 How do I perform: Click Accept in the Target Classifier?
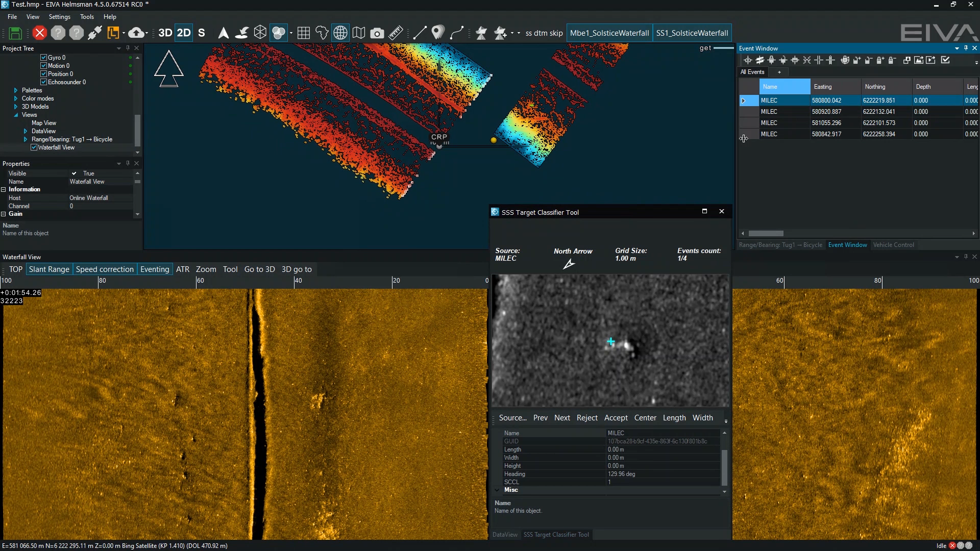pos(616,418)
